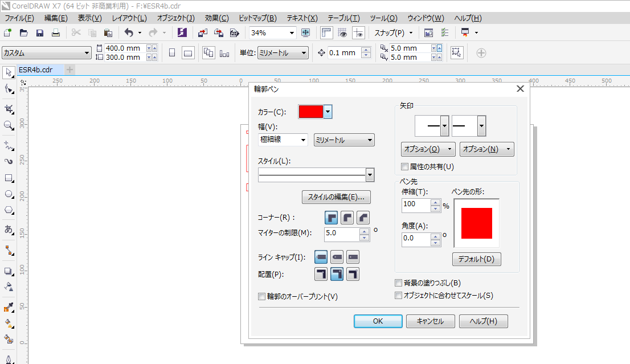The image size is (630, 364).
Task: Select the Zoom magnifier tool
Action: tap(9, 125)
